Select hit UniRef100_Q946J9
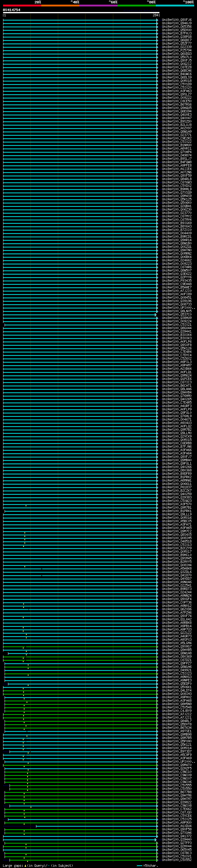The height and width of the screenshot is (868, 197). tap(177, 23)
